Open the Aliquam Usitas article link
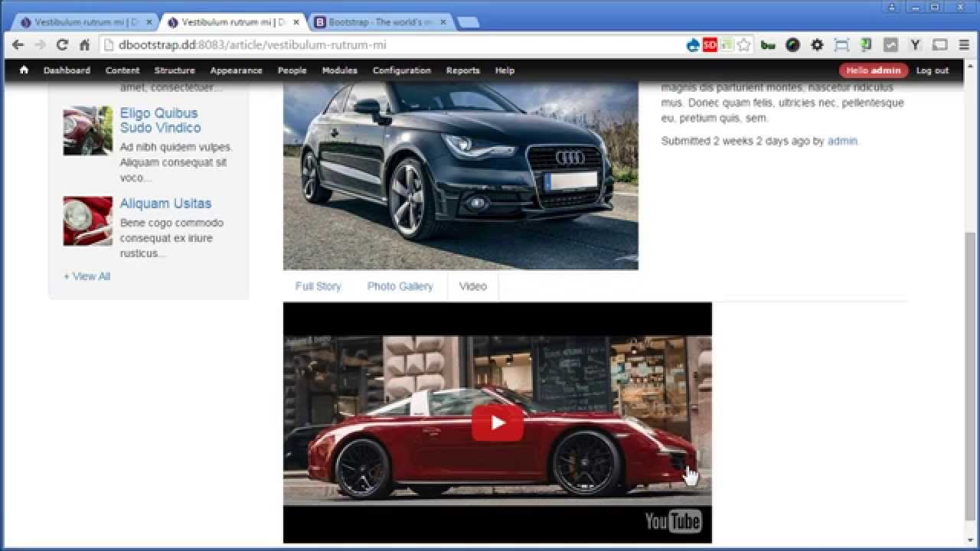The width and height of the screenshot is (980, 551). tap(165, 203)
